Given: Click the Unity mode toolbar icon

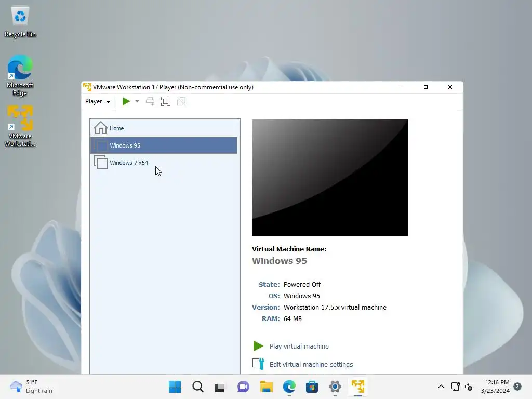Looking at the screenshot, I should 181,101.
